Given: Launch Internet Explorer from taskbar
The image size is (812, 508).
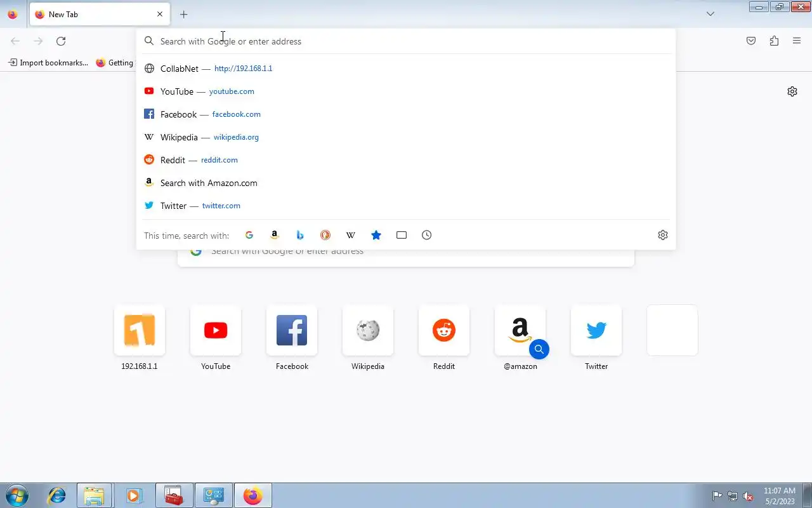Looking at the screenshot, I should click(x=57, y=495).
